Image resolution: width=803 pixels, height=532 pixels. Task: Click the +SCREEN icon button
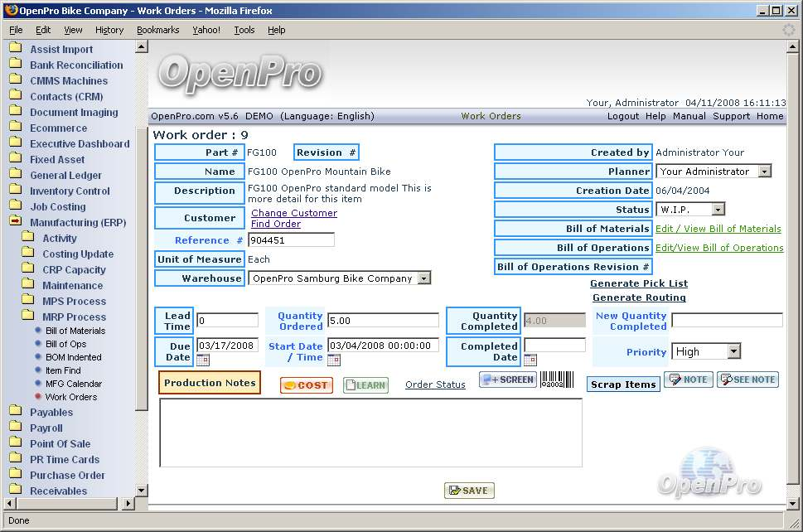(508, 380)
